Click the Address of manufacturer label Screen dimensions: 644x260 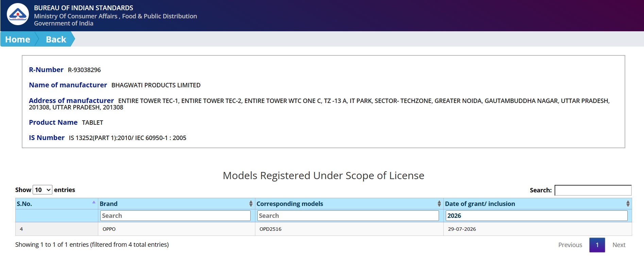point(71,101)
